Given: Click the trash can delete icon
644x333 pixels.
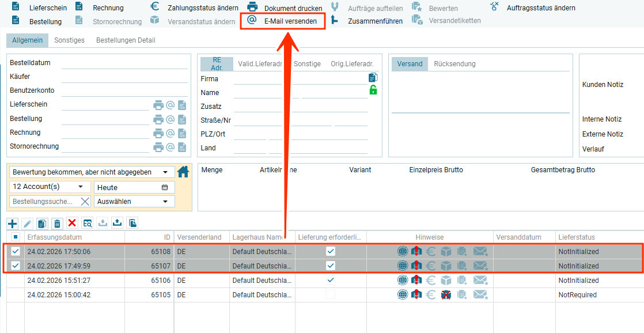Looking at the screenshot, I should pyautogui.click(x=57, y=224).
